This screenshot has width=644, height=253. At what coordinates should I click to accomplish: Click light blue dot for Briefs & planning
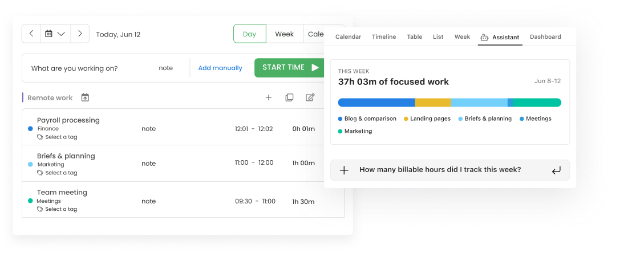(30, 165)
